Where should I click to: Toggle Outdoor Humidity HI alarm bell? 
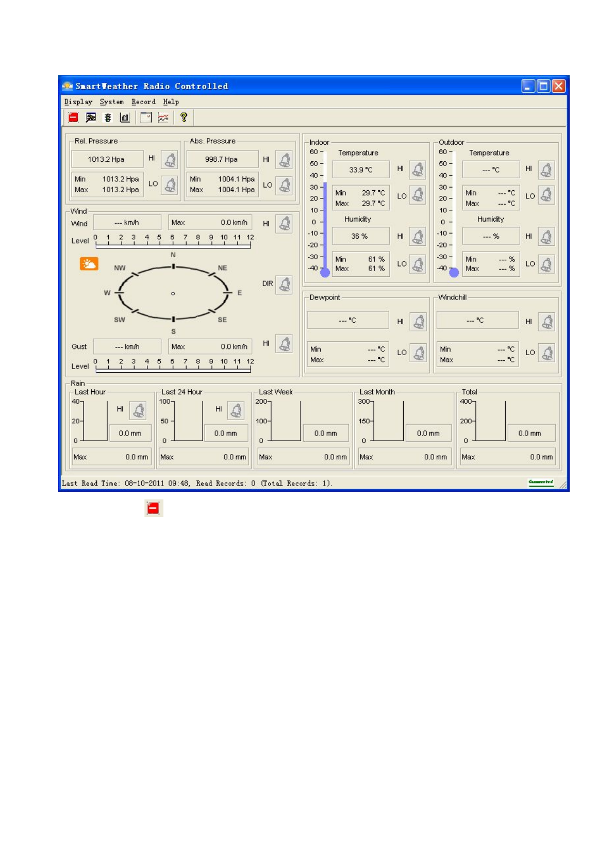tap(546, 237)
